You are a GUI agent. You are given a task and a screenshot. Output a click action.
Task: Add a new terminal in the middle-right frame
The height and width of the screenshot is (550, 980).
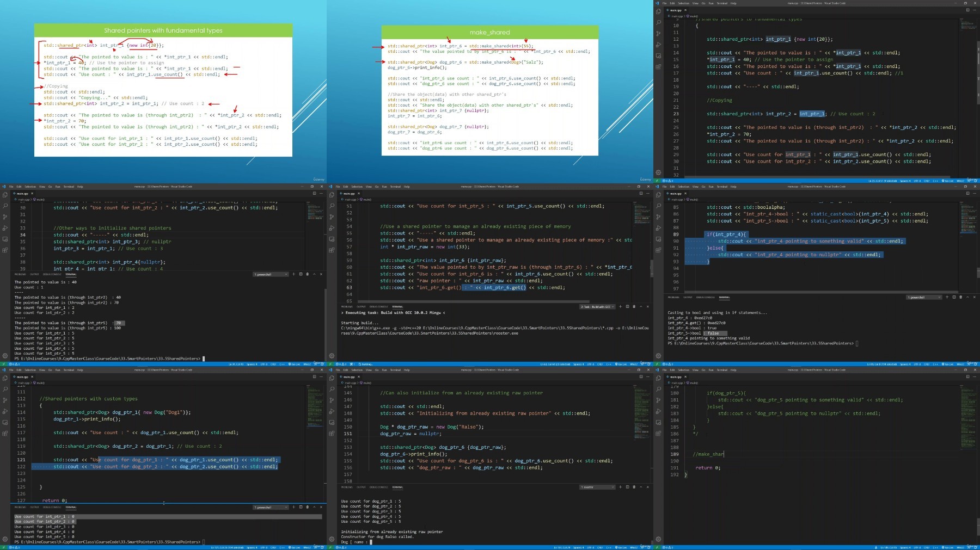click(x=947, y=297)
